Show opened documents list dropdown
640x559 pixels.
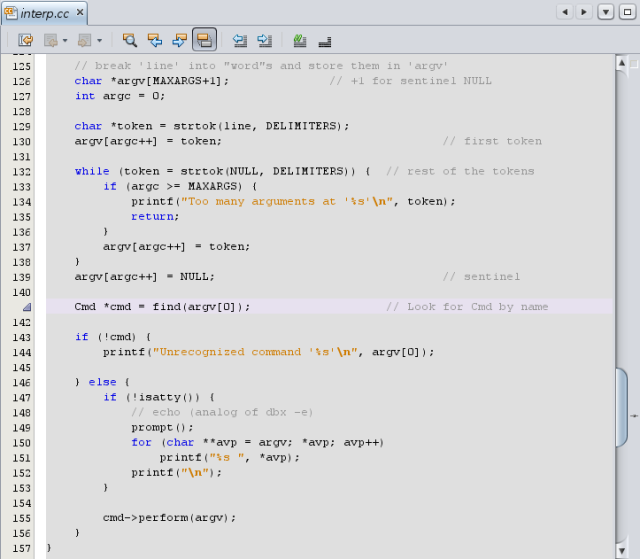pos(606,12)
